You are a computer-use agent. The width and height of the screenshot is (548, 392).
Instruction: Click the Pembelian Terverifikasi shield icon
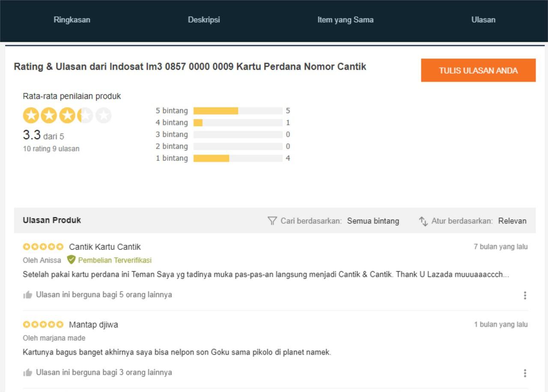pyautogui.click(x=71, y=260)
